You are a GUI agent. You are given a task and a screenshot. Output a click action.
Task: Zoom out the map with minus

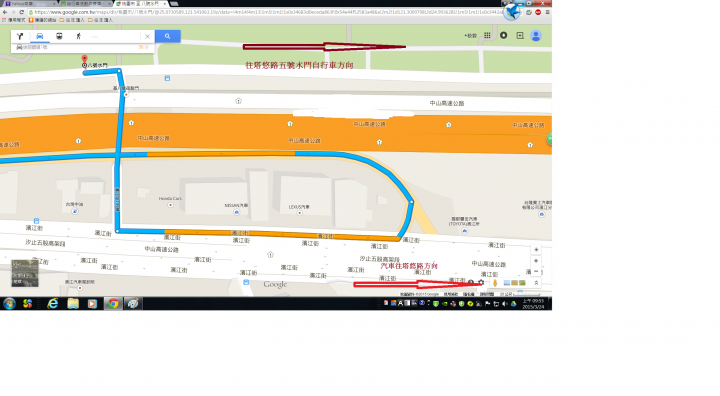coord(536,272)
